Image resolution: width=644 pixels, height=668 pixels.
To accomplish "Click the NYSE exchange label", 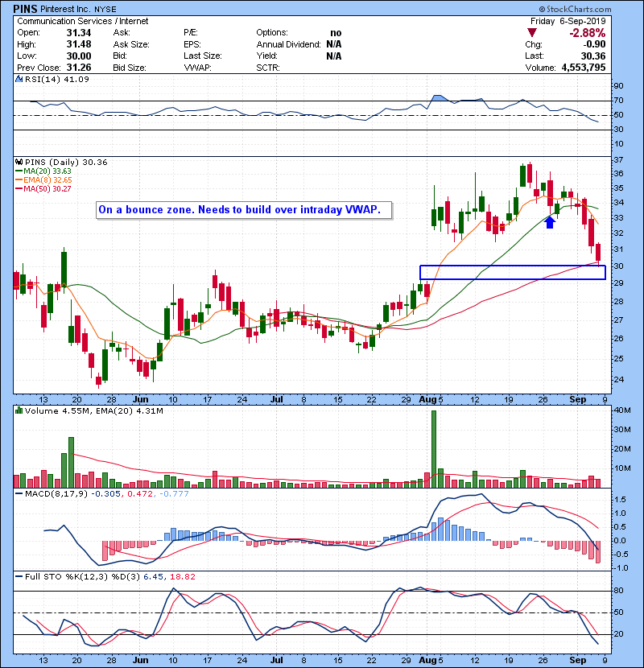I will tap(105, 10).
